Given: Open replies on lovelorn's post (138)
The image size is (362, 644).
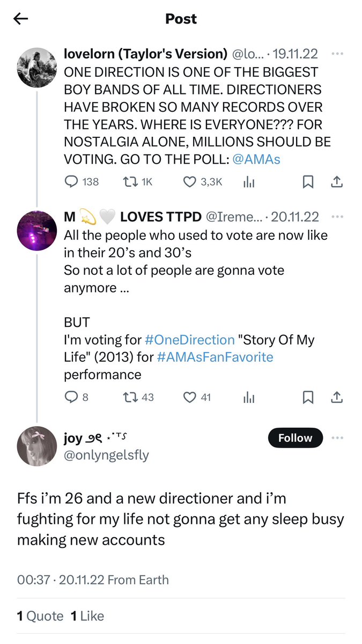Looking at the screenshot, I should pos(82,182).
